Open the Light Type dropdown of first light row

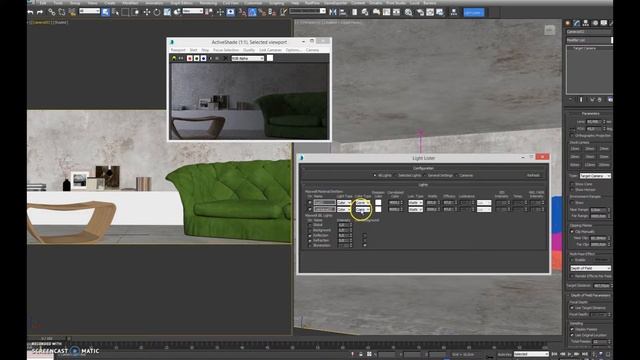coord(344,202)
